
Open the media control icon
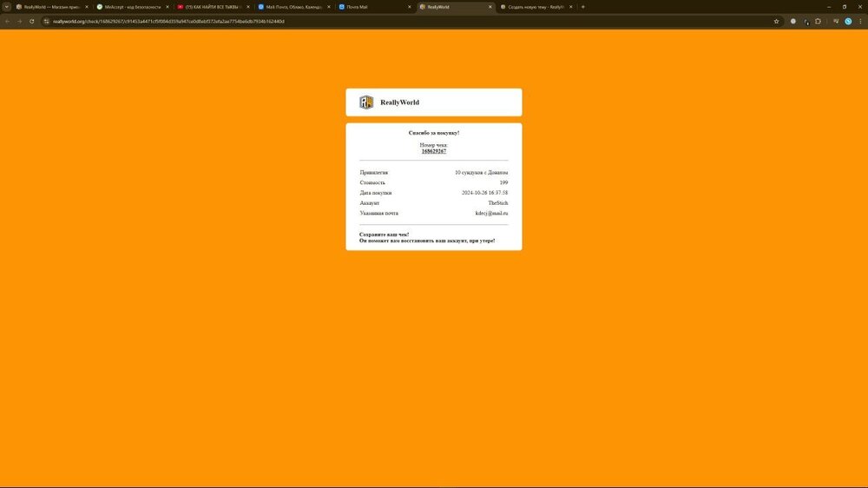coord(836,21)
